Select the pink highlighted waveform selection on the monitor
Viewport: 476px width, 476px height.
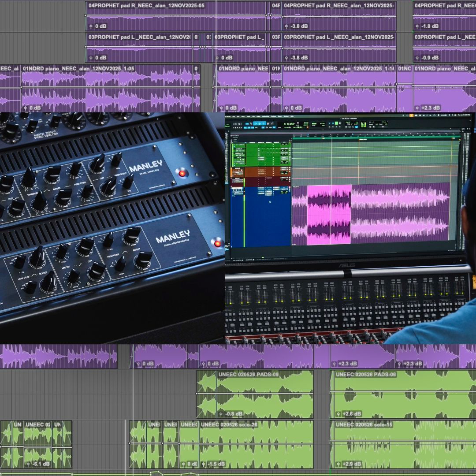pyautogui.click(x=329, y=215)
